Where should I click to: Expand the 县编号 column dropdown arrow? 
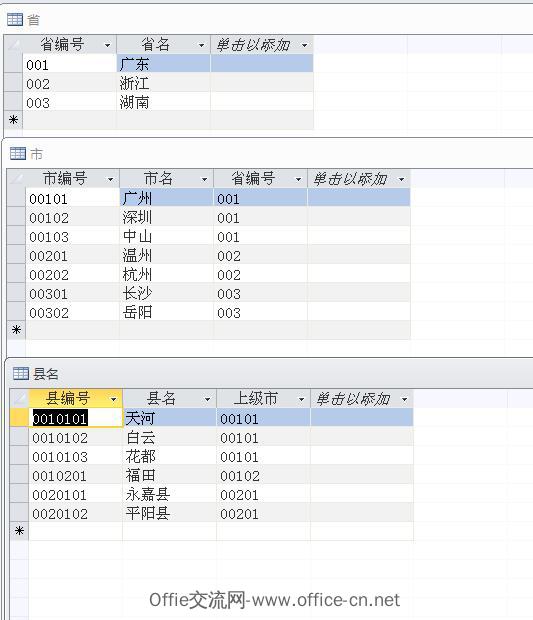[x=113, y=399]
